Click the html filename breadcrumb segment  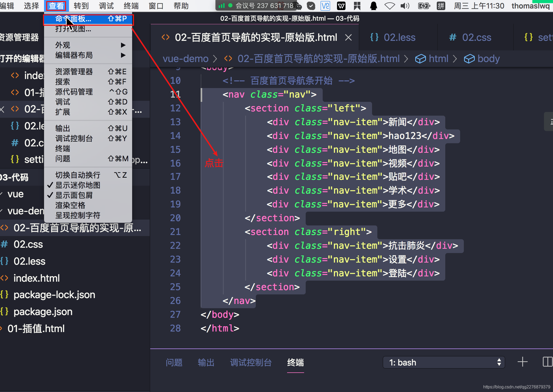click(x=318, y=59)
